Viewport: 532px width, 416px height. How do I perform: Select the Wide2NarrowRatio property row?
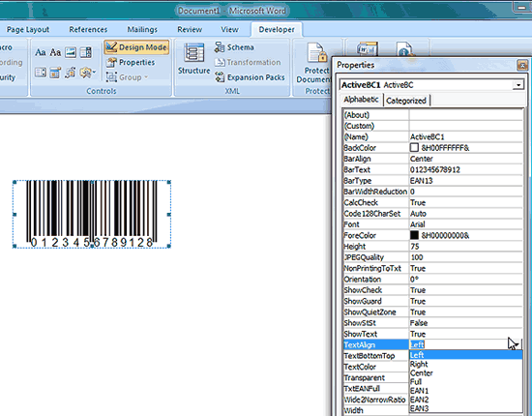pos(376,400)
